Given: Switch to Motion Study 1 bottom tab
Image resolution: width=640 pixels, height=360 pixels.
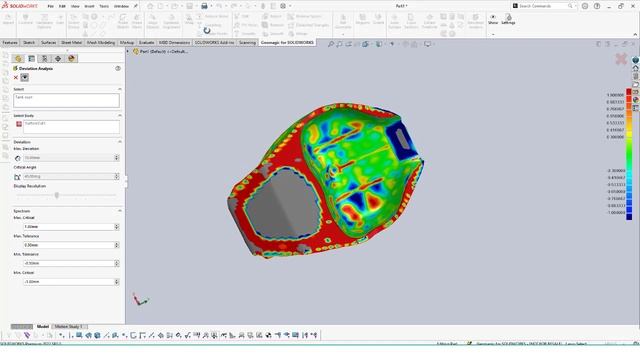Looking at the screenshot, I should 69,327.
